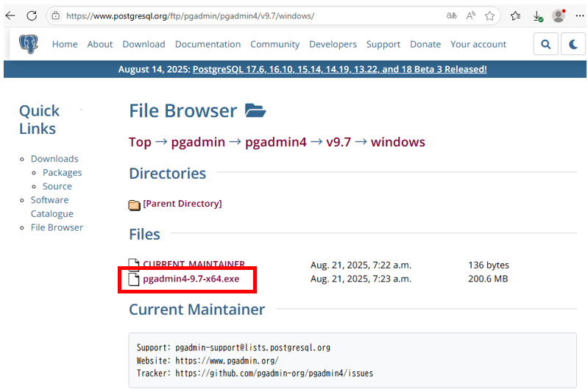The width and height of the screenshot is (588, 392).
Task: Click the translate page icon
Action: pyautogui.click(x=452, y=15)
